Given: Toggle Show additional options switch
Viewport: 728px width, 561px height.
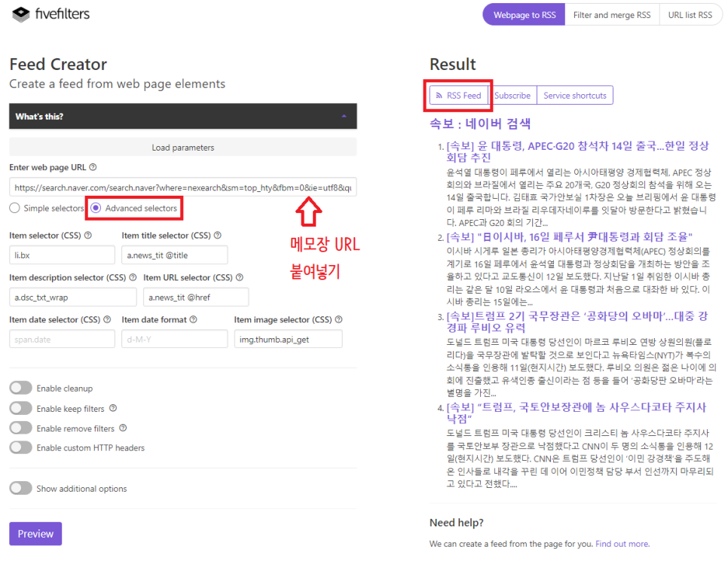Looking at the screenshot, I should pos(21,488).
